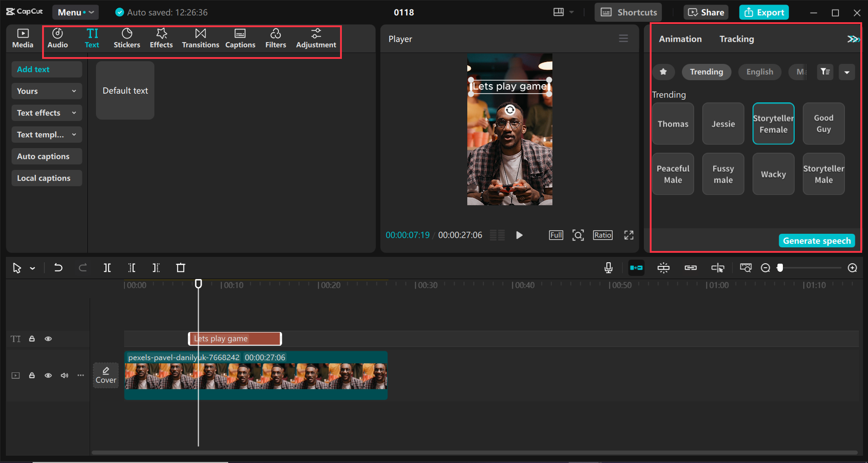
Task: Click the Undo arrow
Action: [58, 268]
